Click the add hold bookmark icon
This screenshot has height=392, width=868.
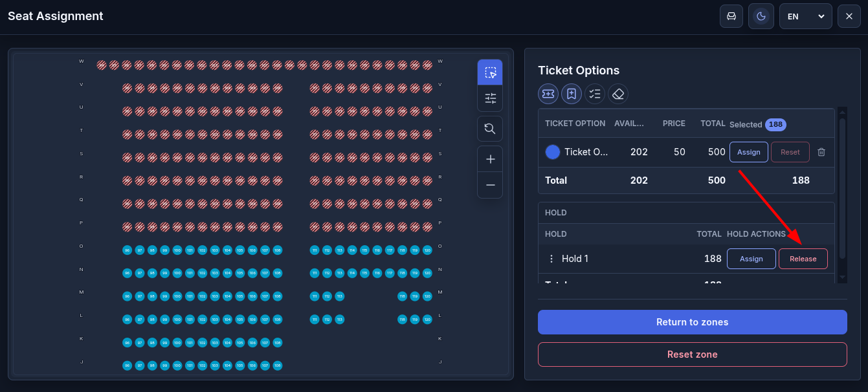point(572,94)
